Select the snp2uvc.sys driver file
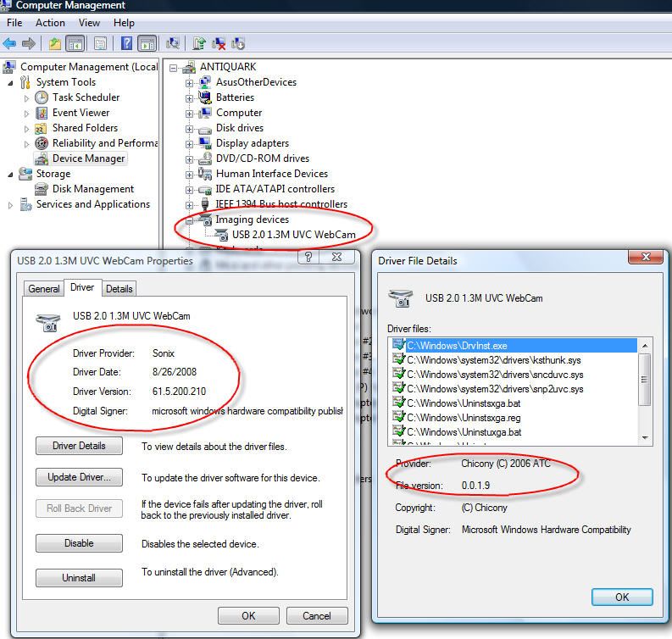Screen dimensions: 672x639 coord(495,389)
